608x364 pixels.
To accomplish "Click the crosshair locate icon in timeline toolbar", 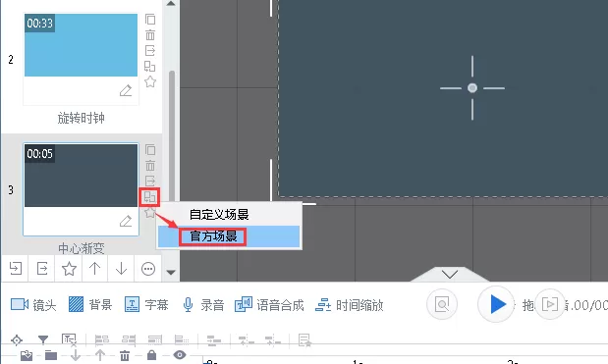I will [17, 340].
